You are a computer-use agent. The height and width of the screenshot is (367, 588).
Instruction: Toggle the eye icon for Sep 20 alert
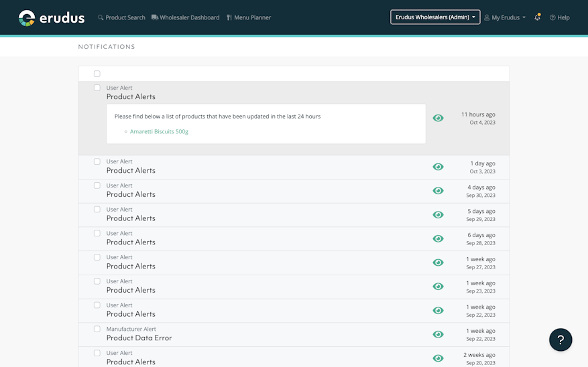(438, 358)
